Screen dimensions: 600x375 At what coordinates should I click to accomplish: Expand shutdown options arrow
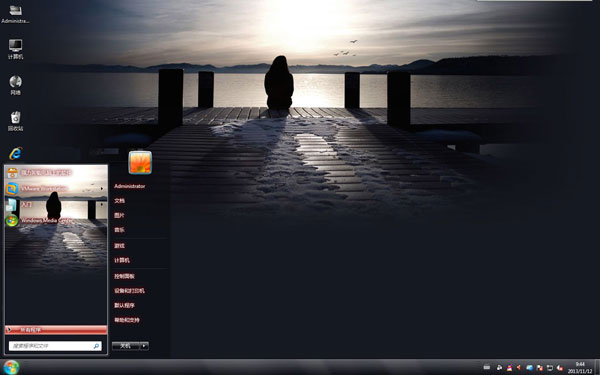(x=144, y=346)
